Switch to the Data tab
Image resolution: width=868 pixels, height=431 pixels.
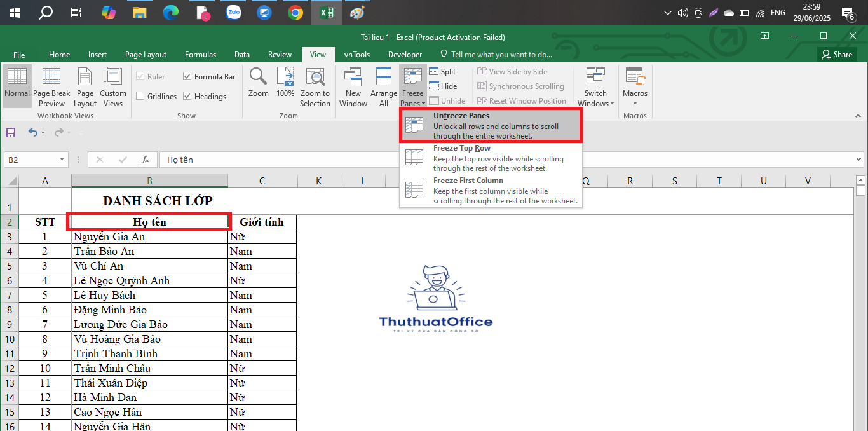241,55
